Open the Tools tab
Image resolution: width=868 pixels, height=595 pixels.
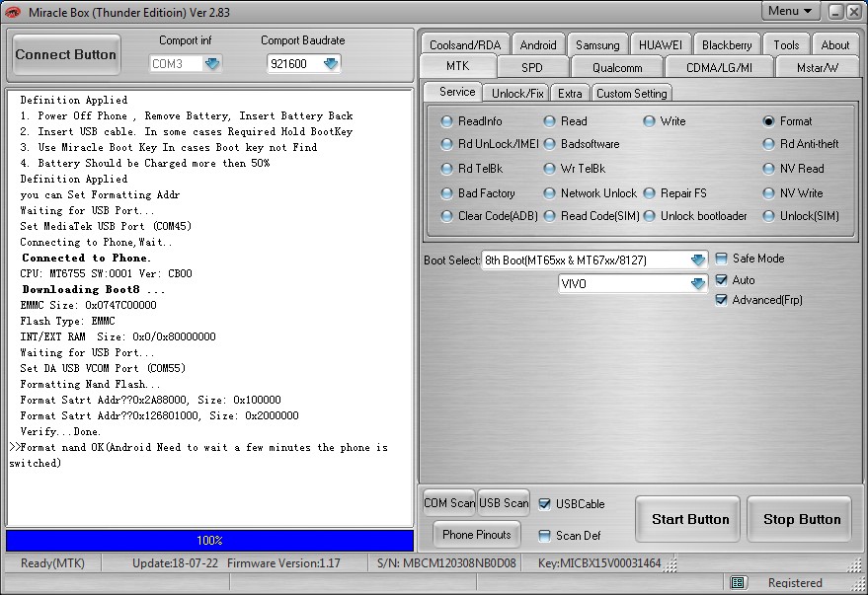click(786, 44)
